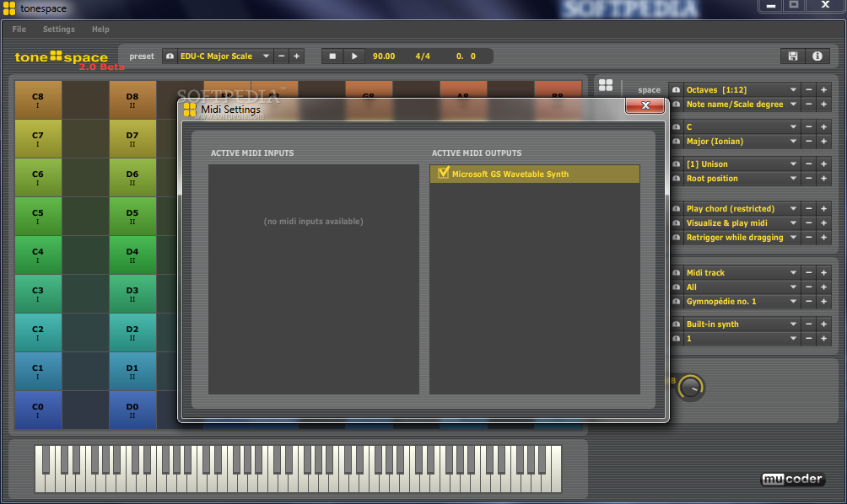The image size is (847, 504).
Task: Click the C2 note cell
Action: coord(38,332)
